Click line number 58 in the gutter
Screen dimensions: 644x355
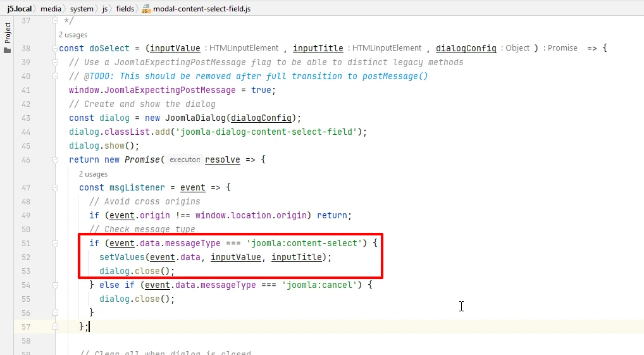coord(26,341)
